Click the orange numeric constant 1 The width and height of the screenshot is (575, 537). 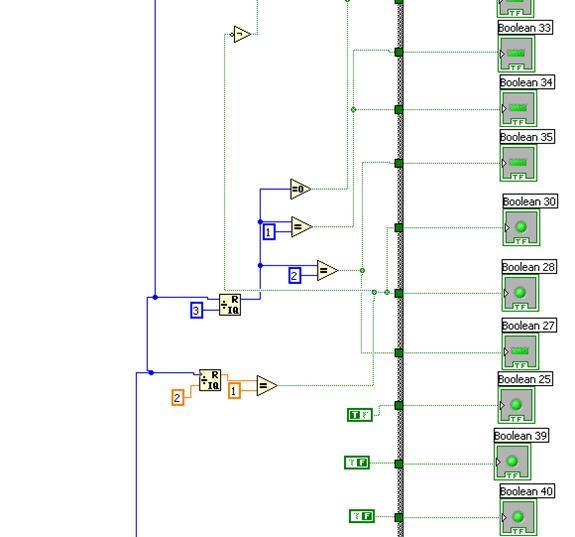point(234,391)
